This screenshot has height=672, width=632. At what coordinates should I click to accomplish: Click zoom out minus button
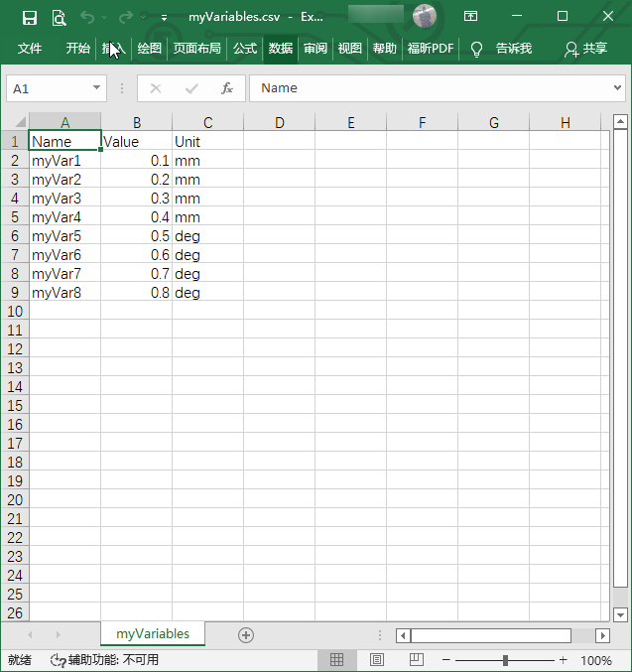(446, 660)
